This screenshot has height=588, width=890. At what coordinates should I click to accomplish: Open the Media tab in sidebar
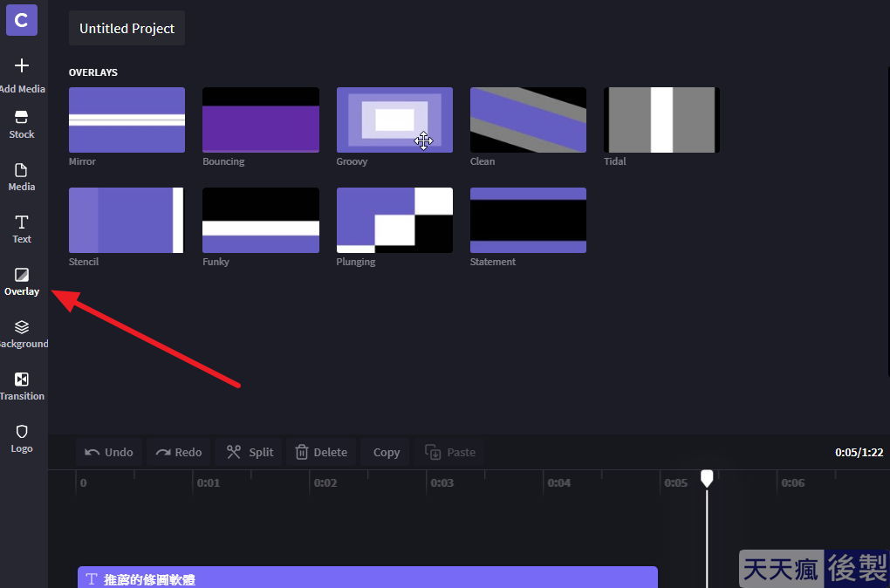click(x=22, y=178)
